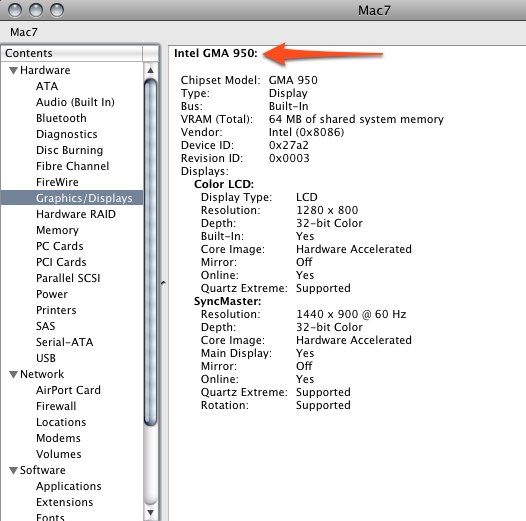
Task: Click the resolution value '1280 x 800'
Action: (327, 210)
